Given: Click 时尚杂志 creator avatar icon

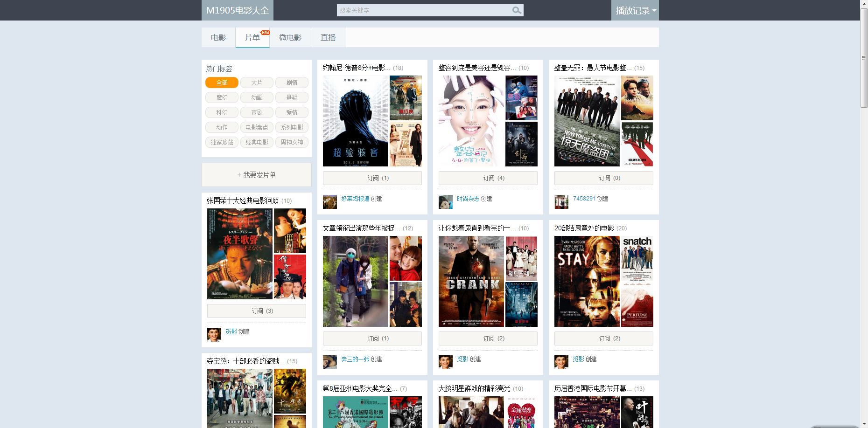Looking at the screenshot, I should coord(445,202).
